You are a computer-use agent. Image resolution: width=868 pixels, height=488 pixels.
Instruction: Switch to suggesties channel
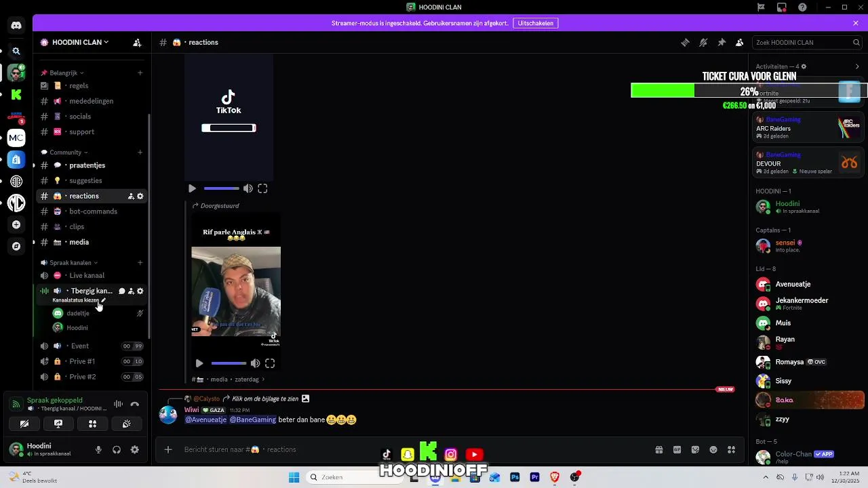(x=92, y=180)
